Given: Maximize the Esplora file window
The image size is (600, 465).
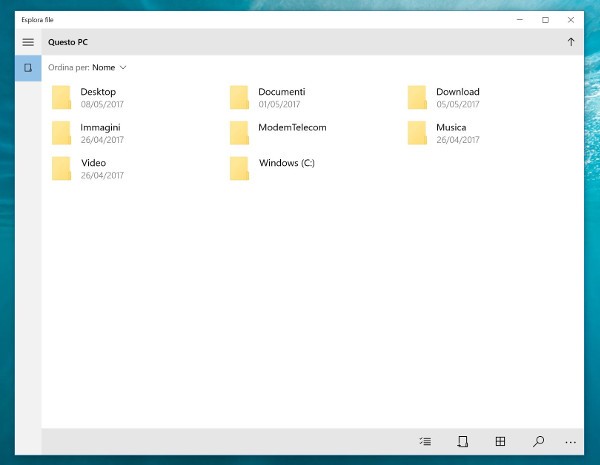Looking at the screenshot, I should pos(545,19).
